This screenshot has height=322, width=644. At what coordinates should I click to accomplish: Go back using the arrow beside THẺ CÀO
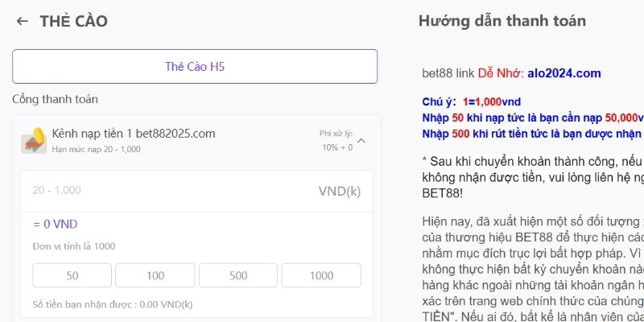[22, 21]
